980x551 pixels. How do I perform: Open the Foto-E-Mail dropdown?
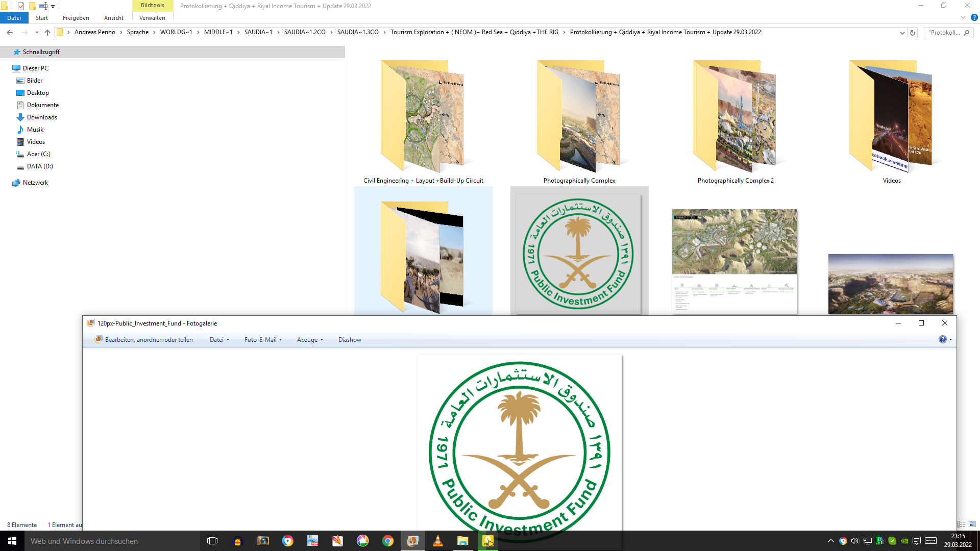pos(263,340)
